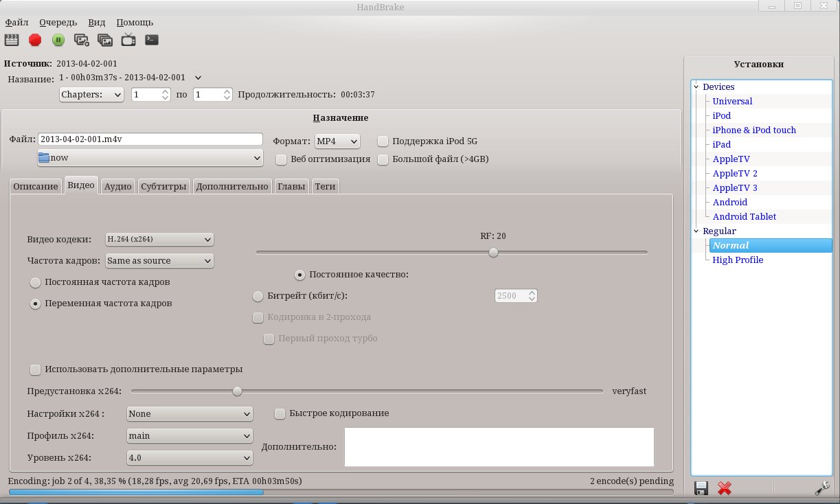Save preset with the floppy disk icon
This screenshot has width=840, height=504.
point(701,488)
